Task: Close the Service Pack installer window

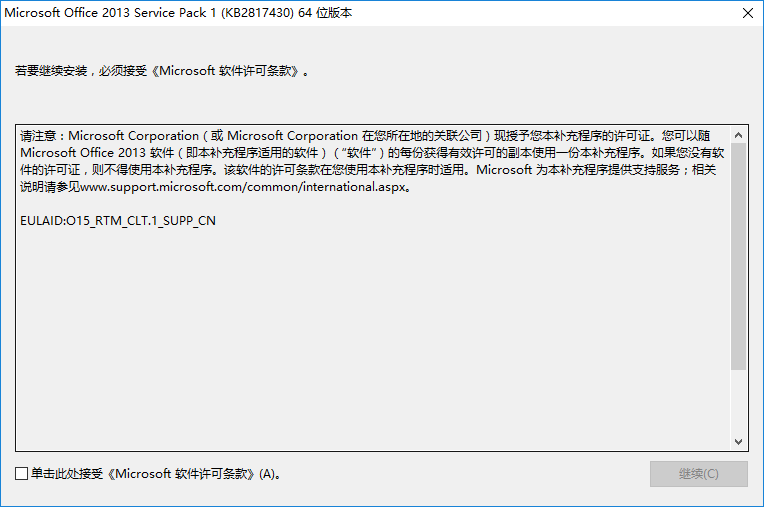Action: pos(747,13)
